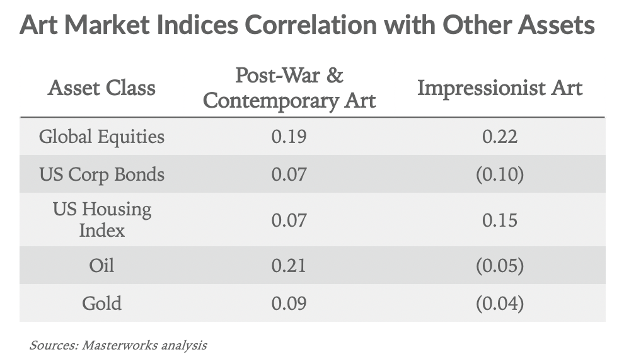Click the chart title about Art Market Indices
The image size is (624, 364).
(307, 26)
